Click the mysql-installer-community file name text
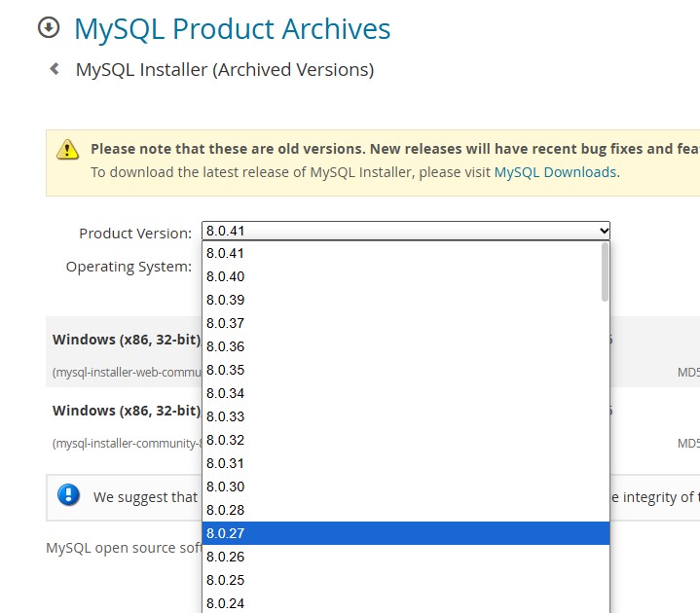The image size is (700, 613). [127, 443]
